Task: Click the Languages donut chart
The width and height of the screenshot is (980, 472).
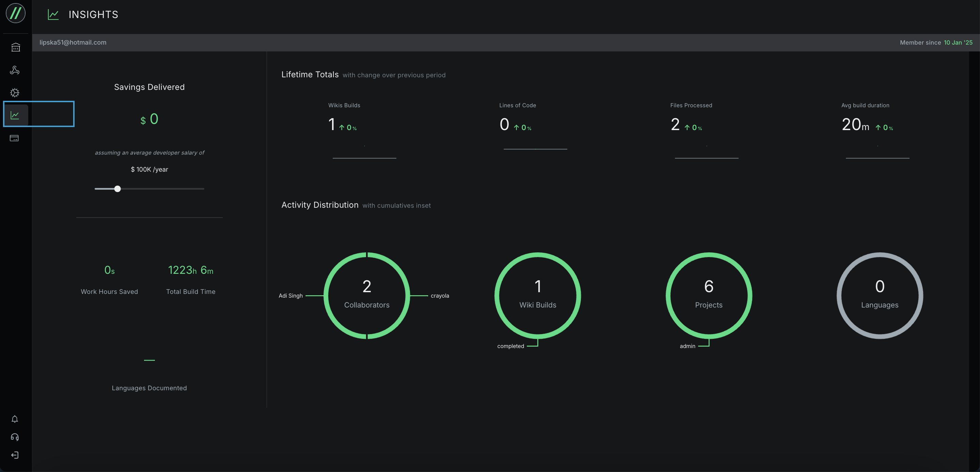Action: (x=880, y=296)
